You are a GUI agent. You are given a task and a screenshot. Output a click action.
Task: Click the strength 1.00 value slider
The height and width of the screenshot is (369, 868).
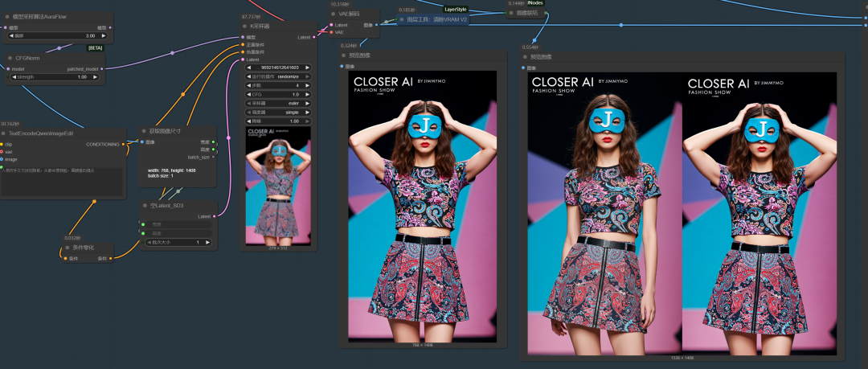(x=55, y=77)
